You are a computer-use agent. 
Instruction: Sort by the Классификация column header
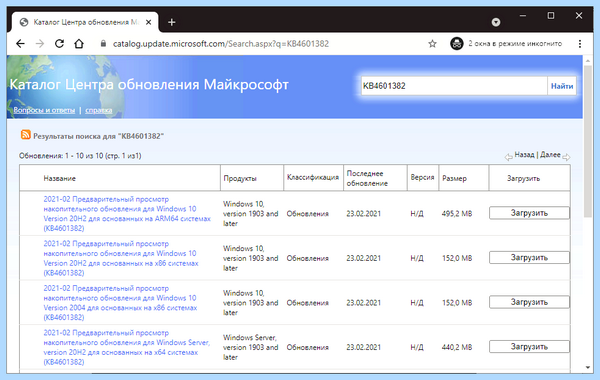pos(313,177)
